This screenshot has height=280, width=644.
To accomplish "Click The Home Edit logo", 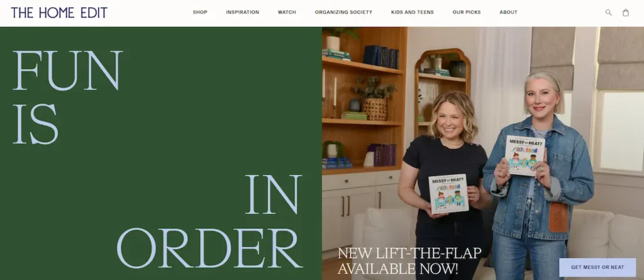I will point(59,13).
